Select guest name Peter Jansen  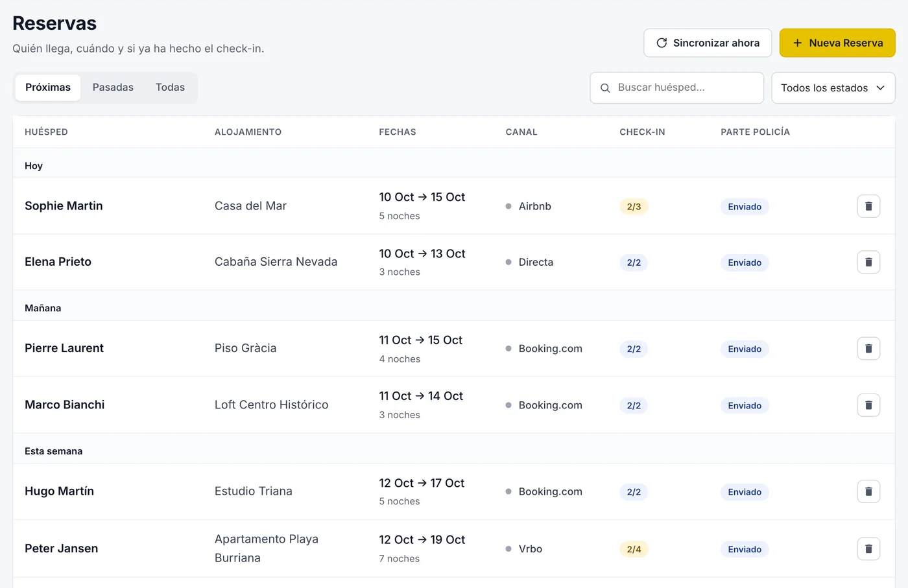pos(61,548)
